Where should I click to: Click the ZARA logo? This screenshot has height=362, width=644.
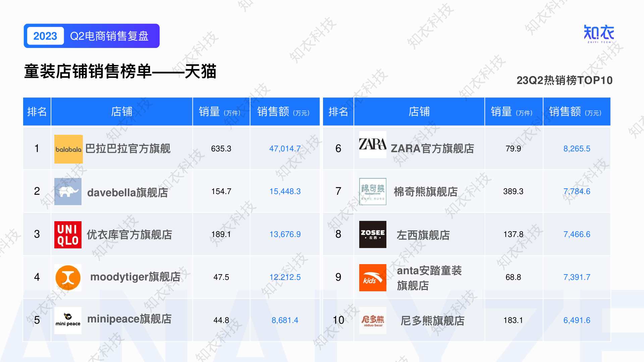[373, 144]
